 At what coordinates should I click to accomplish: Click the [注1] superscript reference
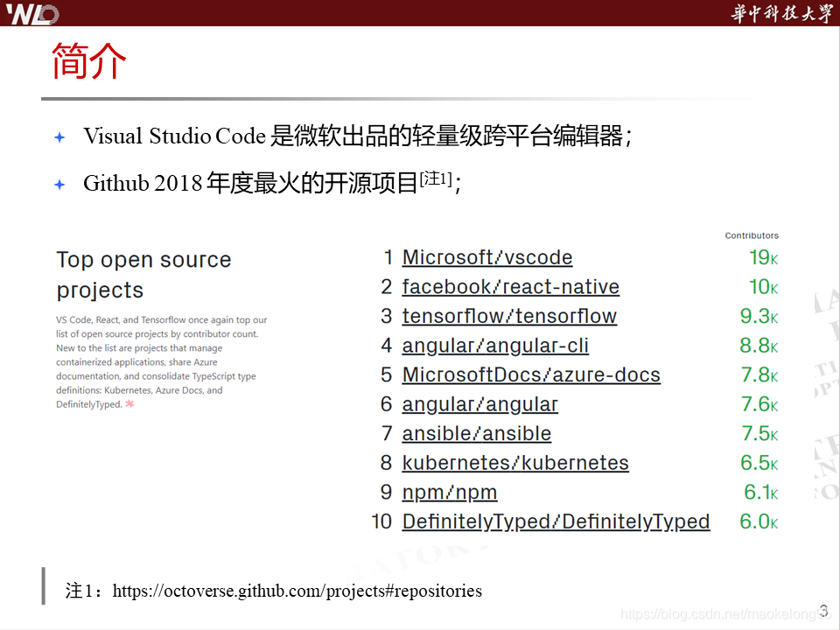click(x=436, y=178)
